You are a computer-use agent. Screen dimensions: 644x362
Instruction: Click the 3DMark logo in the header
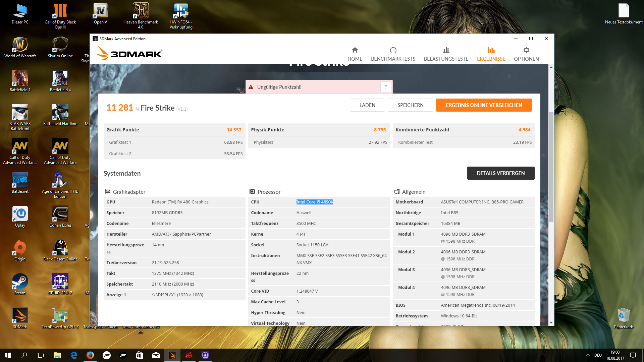[x=129, y=54]
